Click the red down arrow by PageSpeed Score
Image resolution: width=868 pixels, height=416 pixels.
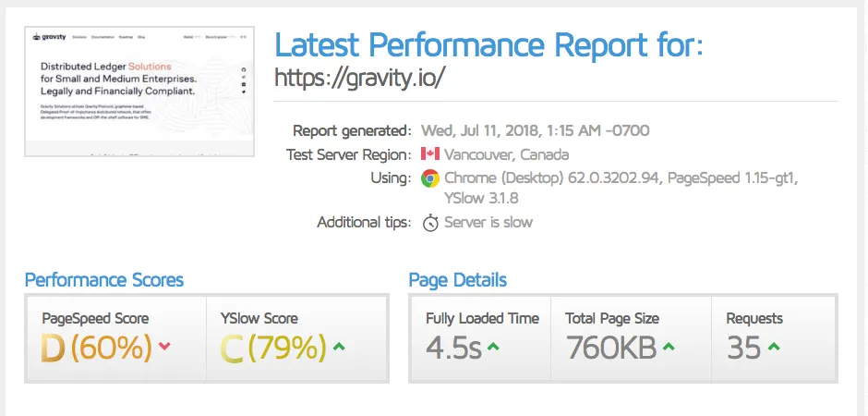[x=164, y=347]
